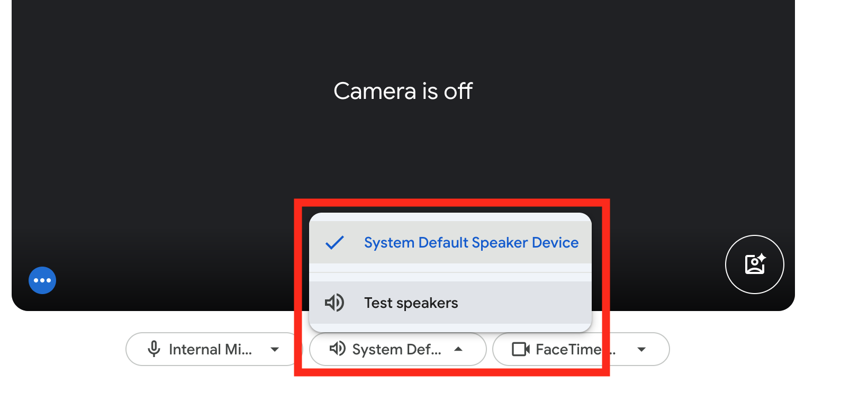
Task: Click the microphone icon in the mic selector
Action: 154,349
